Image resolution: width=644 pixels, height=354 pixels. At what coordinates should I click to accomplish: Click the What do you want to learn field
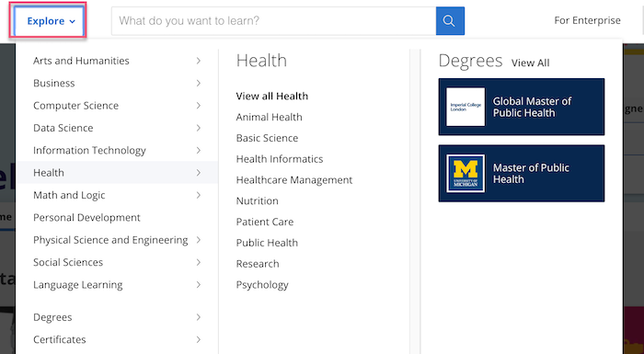(273, 21)
